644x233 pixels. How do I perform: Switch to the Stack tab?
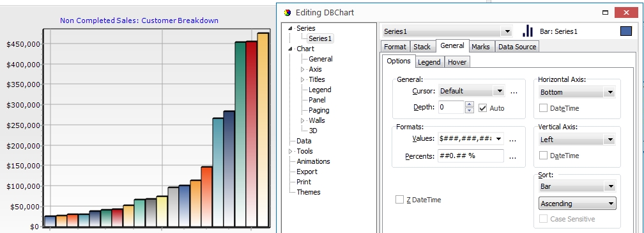click(422, 47)
